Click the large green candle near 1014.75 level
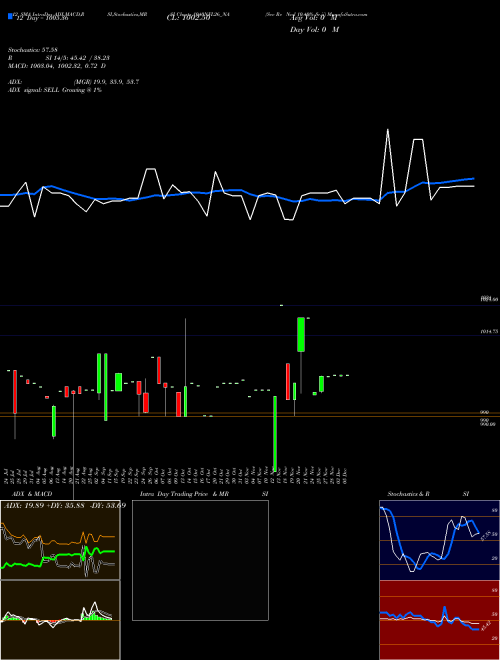Image resolution: width=500 pixels, height=660 pixels. click(x=301, y=335)
